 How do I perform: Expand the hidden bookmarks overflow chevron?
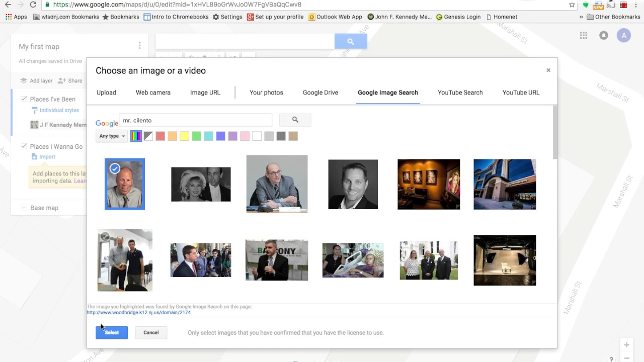coord(582,17)
